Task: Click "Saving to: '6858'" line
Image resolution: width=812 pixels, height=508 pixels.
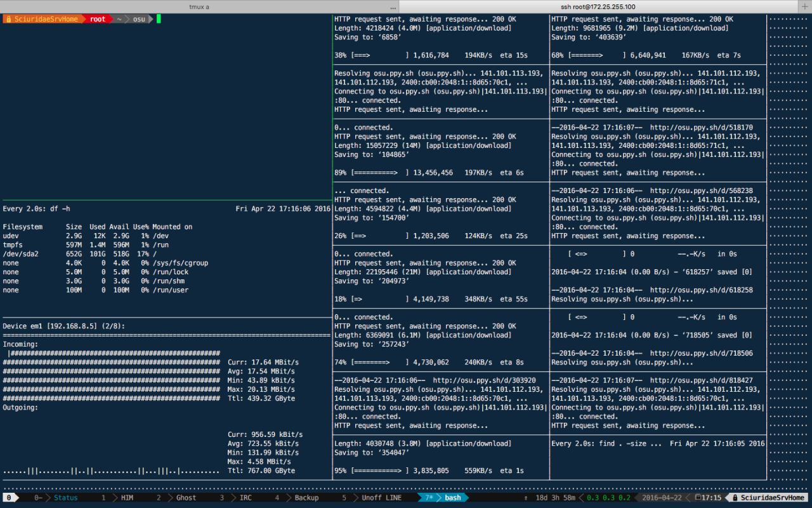Action: click(368, 37)
